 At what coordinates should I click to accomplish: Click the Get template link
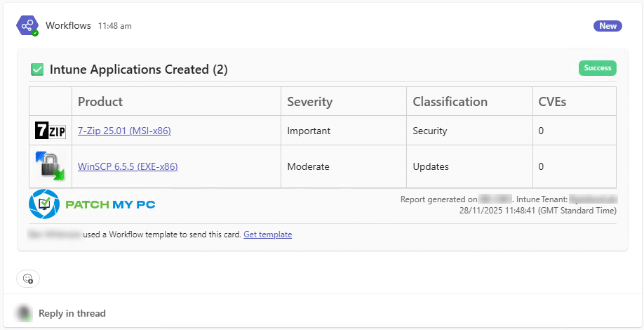tap(267, 235)
